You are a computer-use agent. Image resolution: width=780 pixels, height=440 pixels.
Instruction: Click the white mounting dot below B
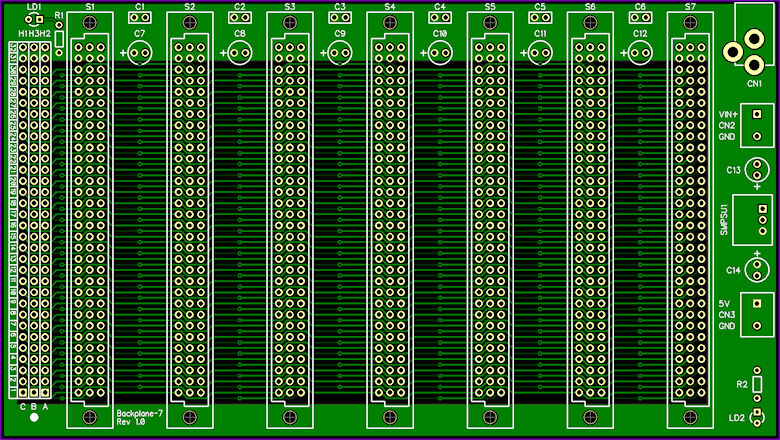pyautogui.click(x=34, y=417)
